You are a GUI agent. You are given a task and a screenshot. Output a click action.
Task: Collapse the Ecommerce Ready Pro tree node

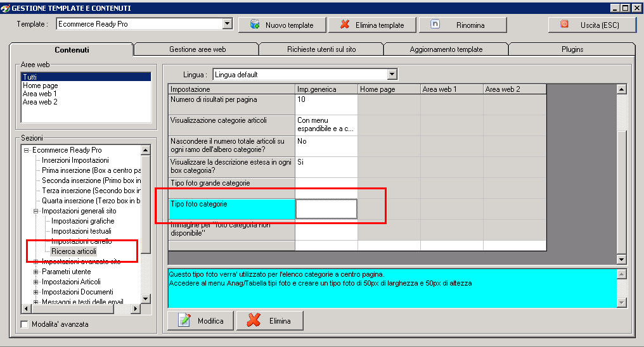[x=26, y=150]
